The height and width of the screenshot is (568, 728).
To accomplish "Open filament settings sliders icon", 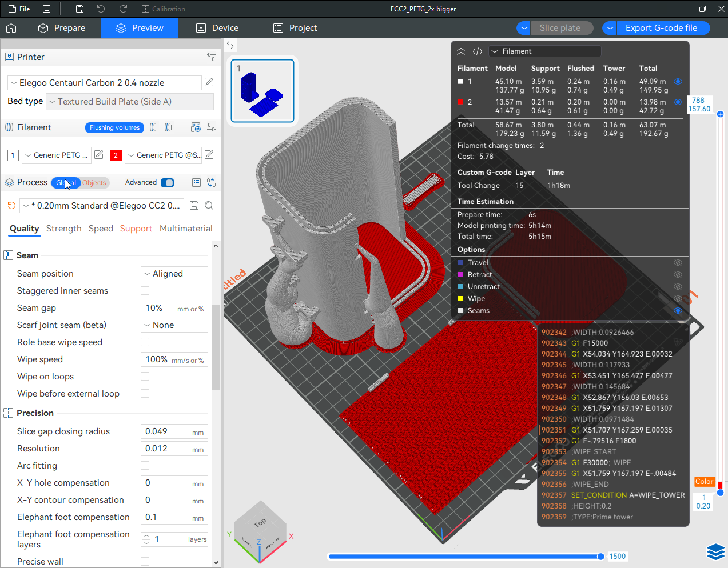I will tap(211, 127).
